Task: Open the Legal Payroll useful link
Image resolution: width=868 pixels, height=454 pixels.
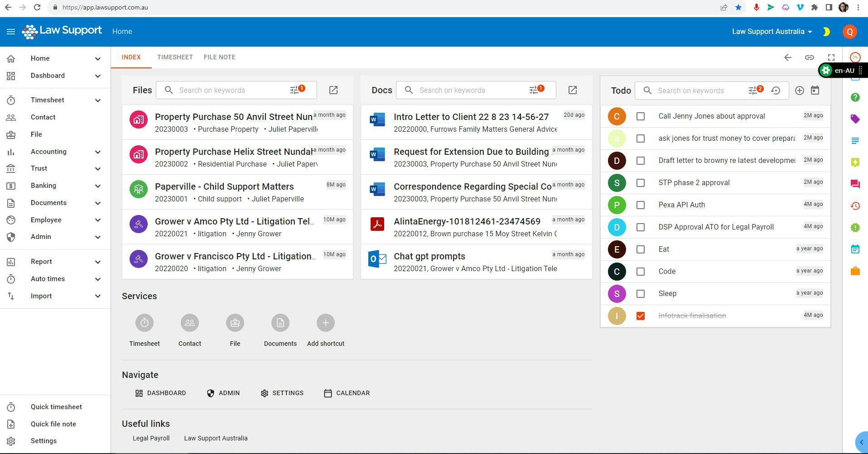Action: [x=150, y=438]
